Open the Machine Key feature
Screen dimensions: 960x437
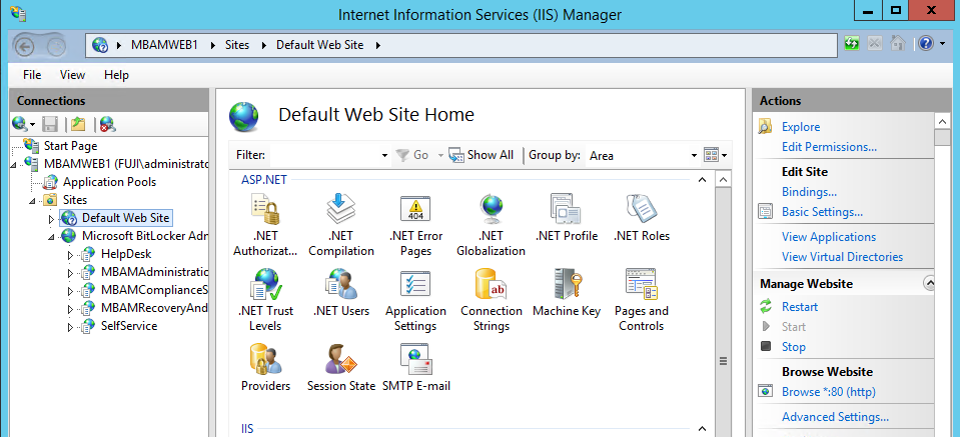point(566,293)
